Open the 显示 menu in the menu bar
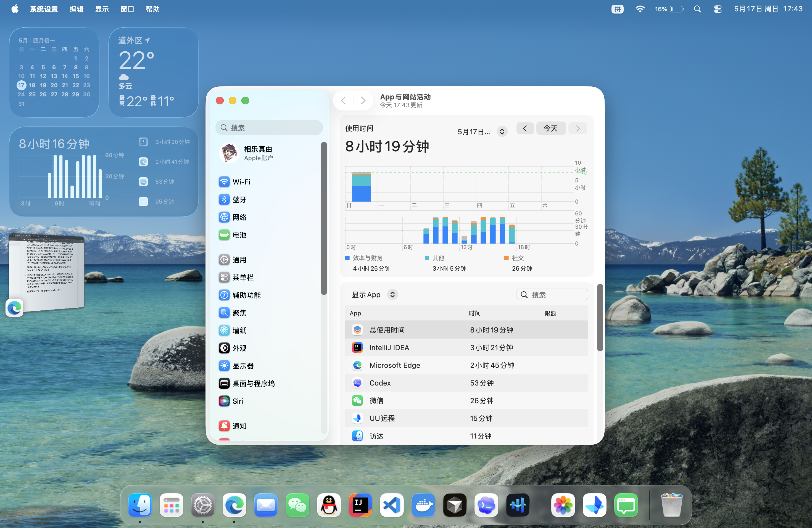Screen dimensions: 812x528 coord(102,9)
